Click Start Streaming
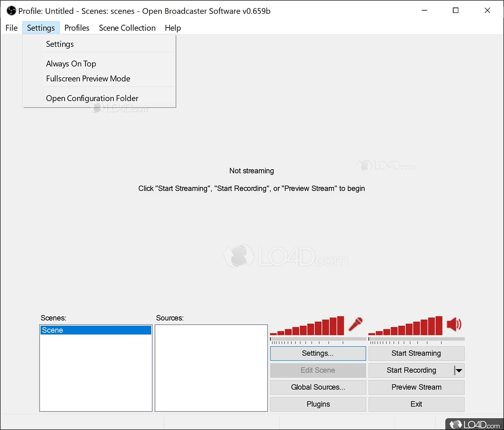 [x=416, y=353]
